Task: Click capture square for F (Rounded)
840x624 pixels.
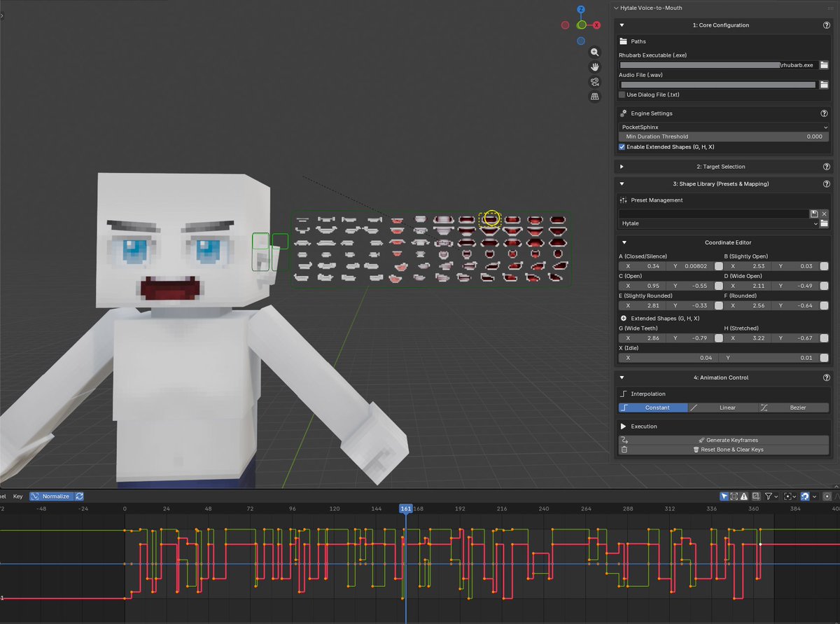Action: [824, 305]
